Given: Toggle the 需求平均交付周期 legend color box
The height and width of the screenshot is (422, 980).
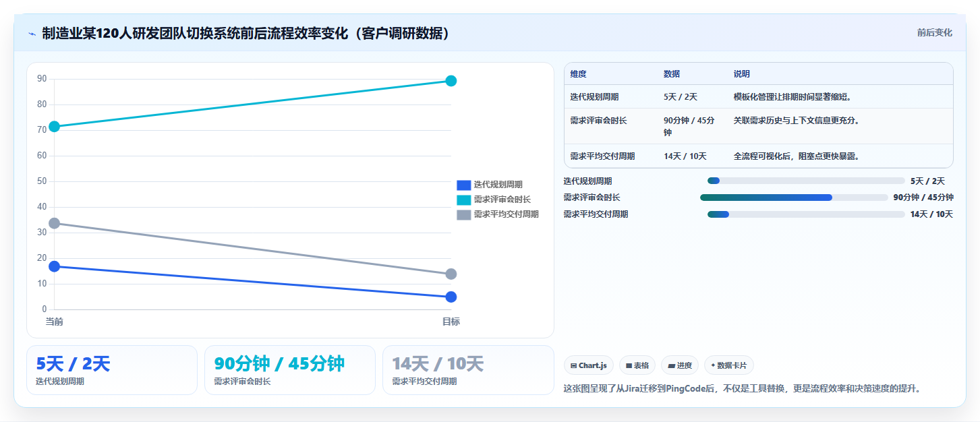Looking at the screenshot, I should pos(463,214).
